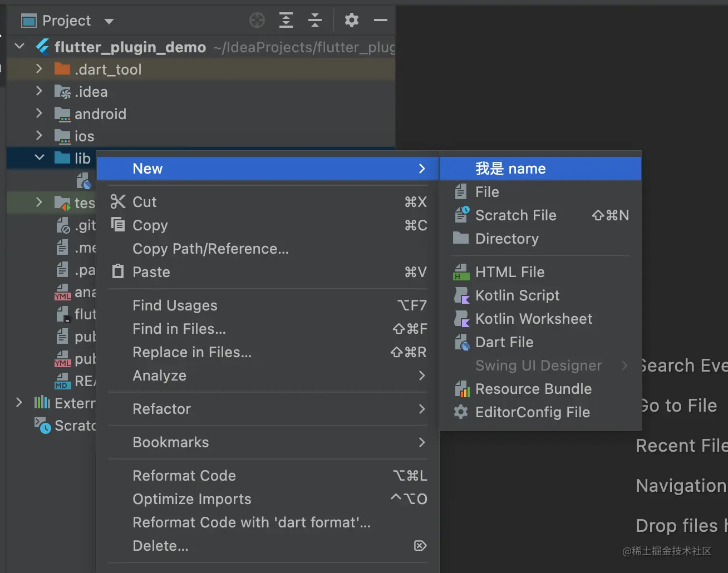Expand the android folder
The height and width of the screenshot is (573, 728).
[x=38, y=114]
